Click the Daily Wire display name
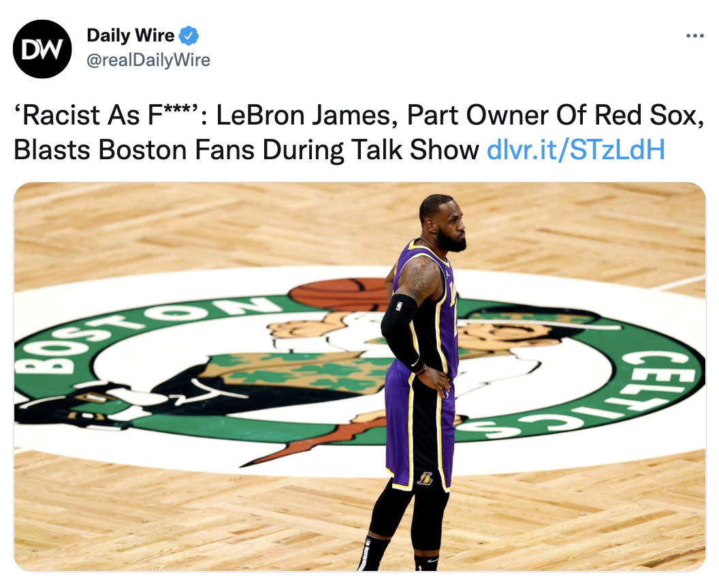This screenshot has height=588, width=719. (x=131, y=35)
